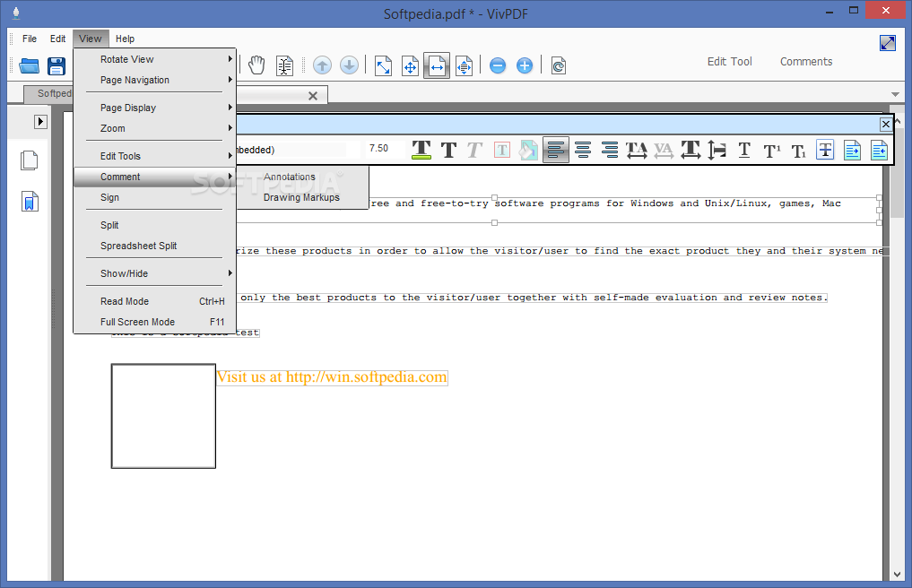The height and width of the screenshot is (588, 912).
Task: Click the text color T icon with green bar
Action: 421,150
